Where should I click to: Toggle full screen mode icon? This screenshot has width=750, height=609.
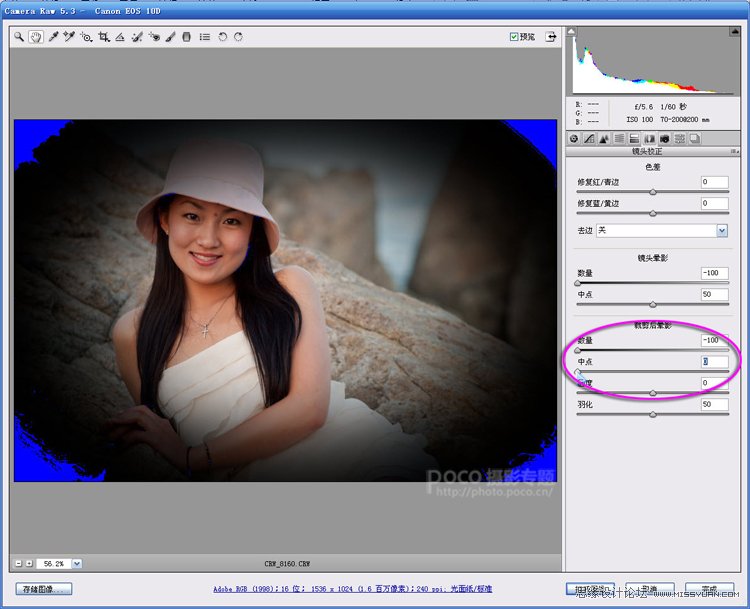pyautogui.click(x=551, y=37)
